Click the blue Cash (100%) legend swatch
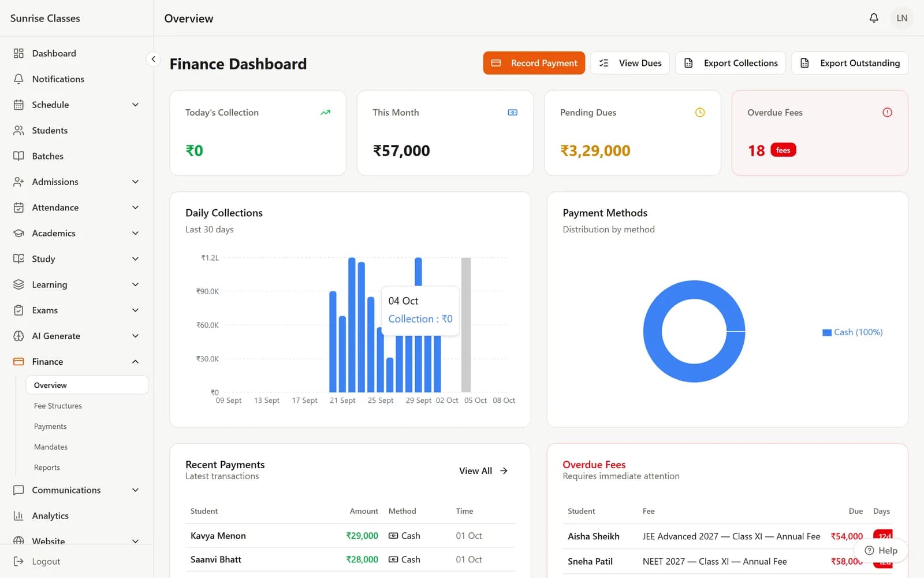The width and height of the screenshot is (924, 578). point(827,332)
